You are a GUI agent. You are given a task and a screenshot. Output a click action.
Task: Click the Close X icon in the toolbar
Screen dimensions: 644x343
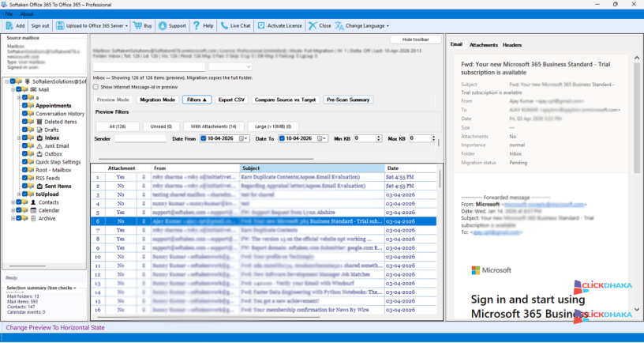click(x=313, y=25)
